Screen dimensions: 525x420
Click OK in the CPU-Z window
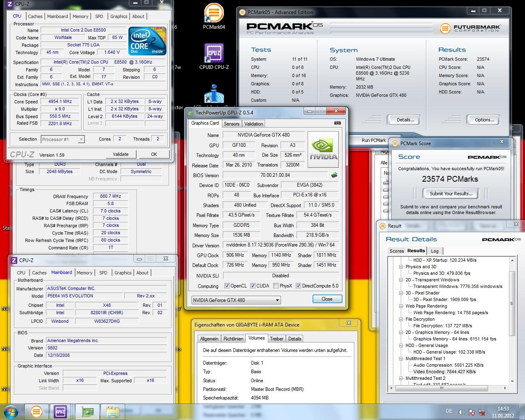(154, 154)
